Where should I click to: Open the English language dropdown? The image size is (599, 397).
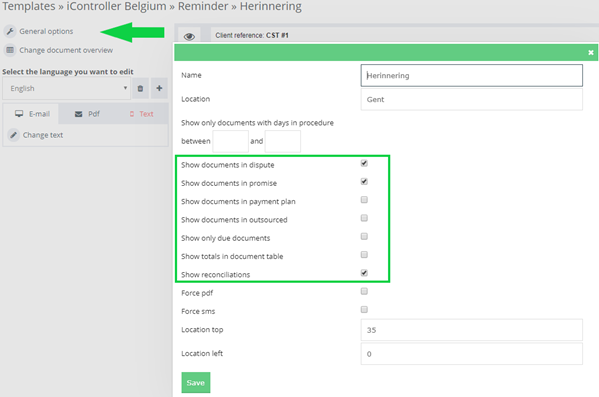[x=66, y=88]
